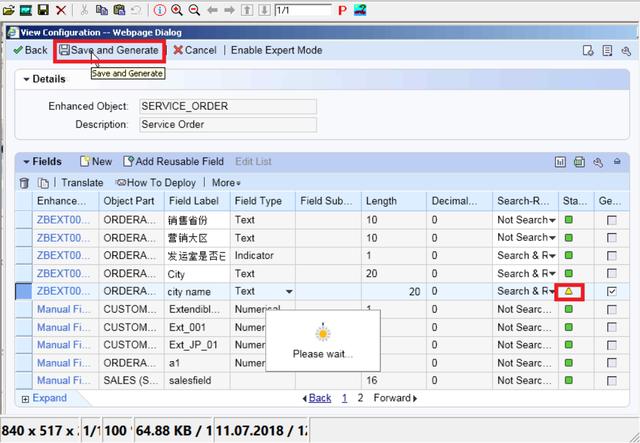Uncheck the checked box in the city name row
The width and height of the screenshot is (640, 443).
(611, 291)
